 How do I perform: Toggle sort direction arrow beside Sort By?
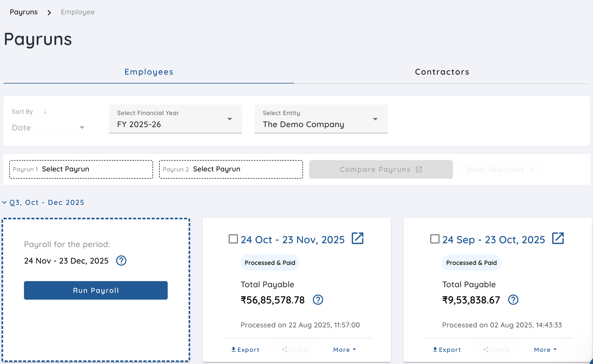[x=45, y=112]
